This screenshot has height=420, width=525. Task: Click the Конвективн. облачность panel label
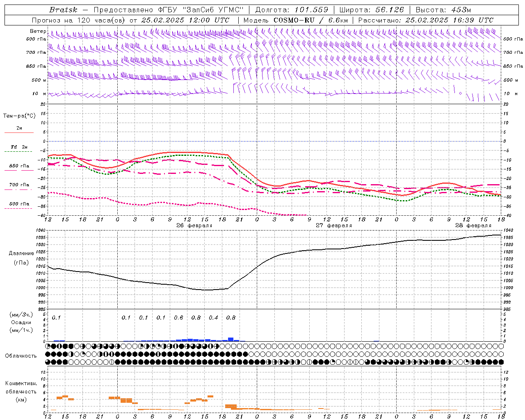pos(21,391)
